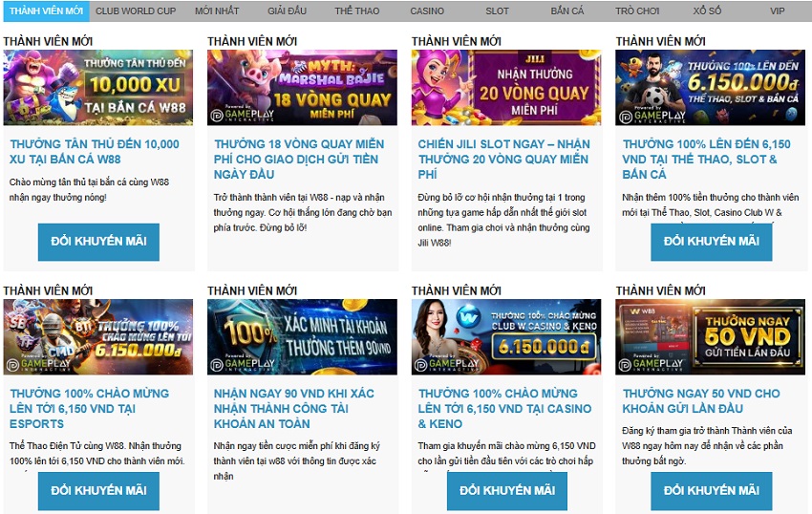Image resolution: width=812 pixels, height=514 pixels.
Task: Switch to the MỚI NHẤT tab
Action: [x=217, y=11]
